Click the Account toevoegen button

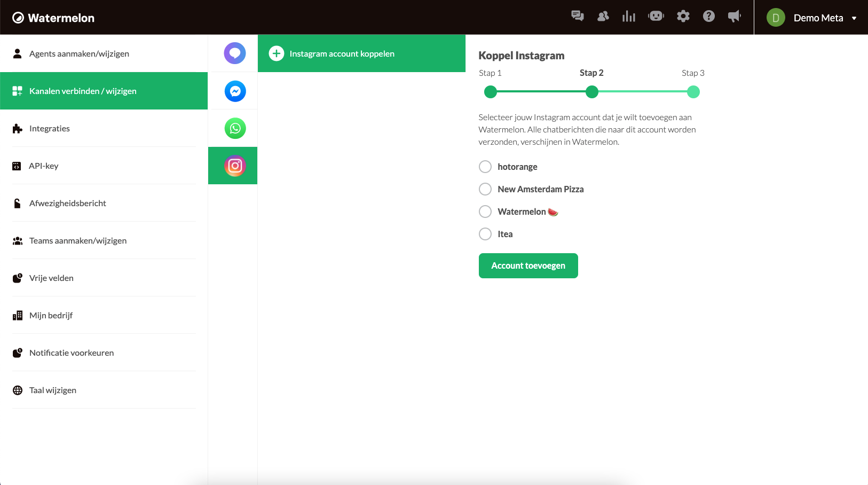528,265
